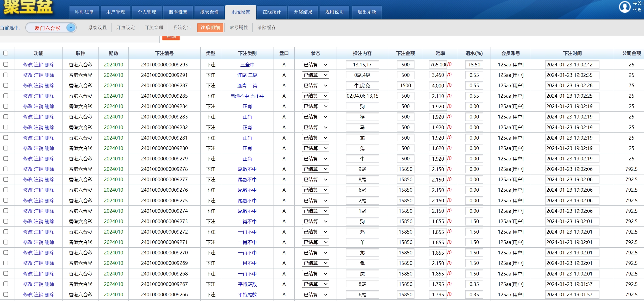Viewport: 644px width, 301px height.
Task: Click the 清除缓存 sub-tab
Action: click(x=267, y=28)
